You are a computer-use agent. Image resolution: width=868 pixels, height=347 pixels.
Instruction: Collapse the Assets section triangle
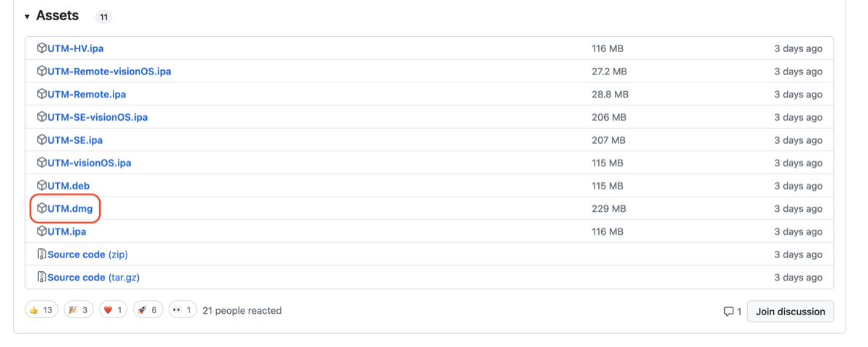click(27, 17)
